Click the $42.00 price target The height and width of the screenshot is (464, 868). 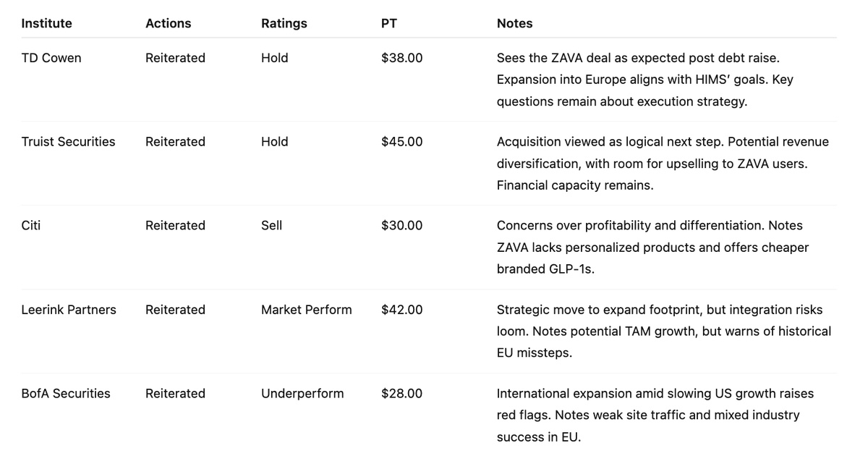coord(402,310)
